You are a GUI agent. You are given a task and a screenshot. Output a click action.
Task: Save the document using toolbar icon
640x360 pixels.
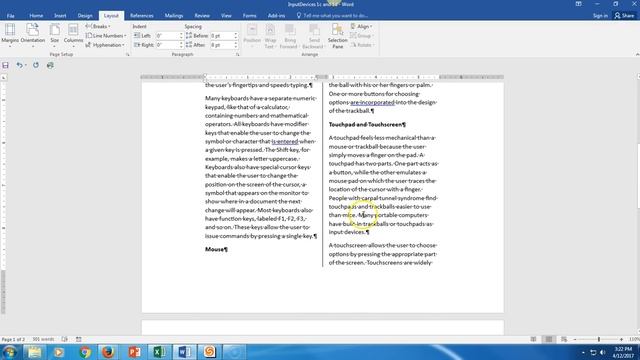click(5, 65)
